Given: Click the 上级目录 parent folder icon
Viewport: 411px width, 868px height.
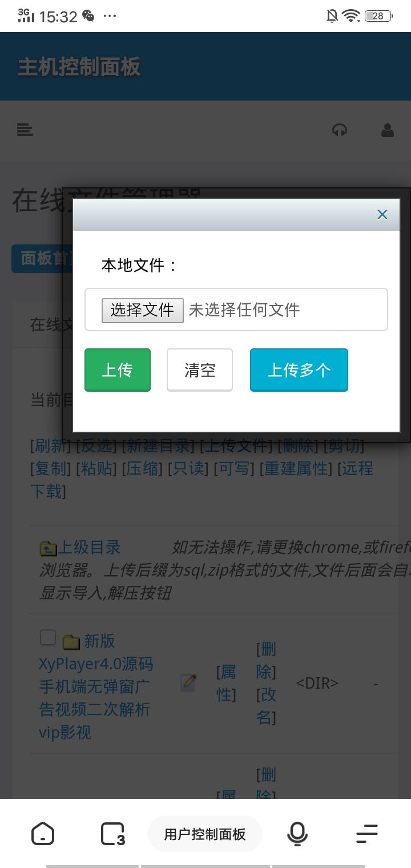Looking at the screenshot, I should [x=48, y=549].
